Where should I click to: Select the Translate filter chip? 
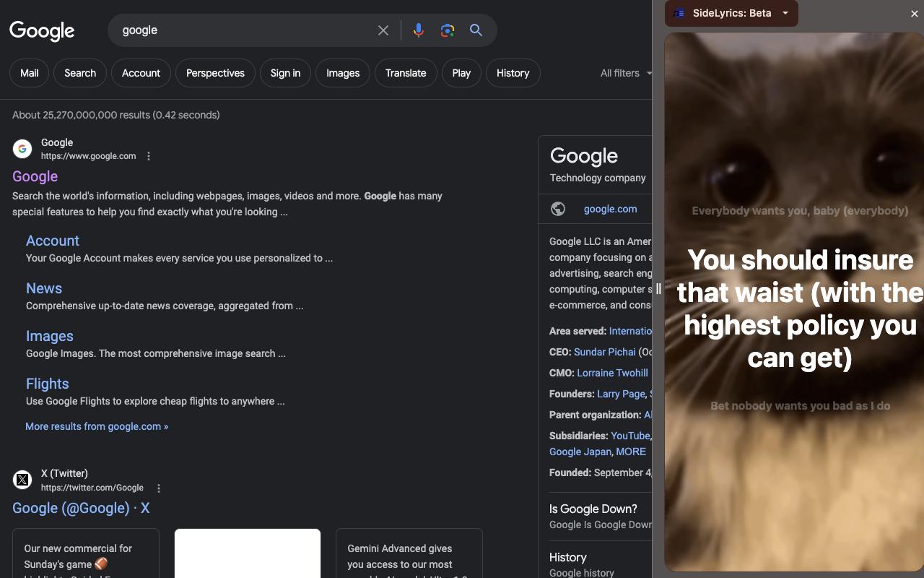pyautogui.click(x=406, y=73)
